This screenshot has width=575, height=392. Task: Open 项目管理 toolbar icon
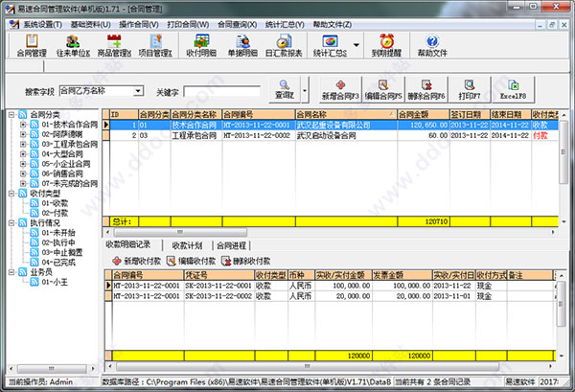[x=155, y=45]
